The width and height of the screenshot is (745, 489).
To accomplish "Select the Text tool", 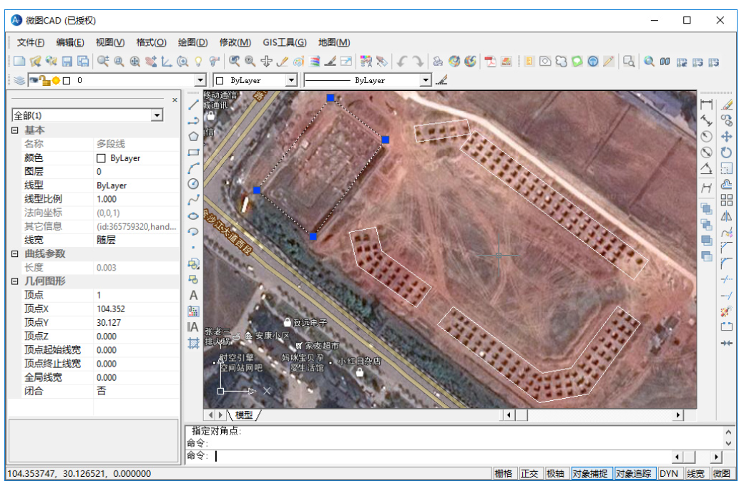I will tap(193, 295).
